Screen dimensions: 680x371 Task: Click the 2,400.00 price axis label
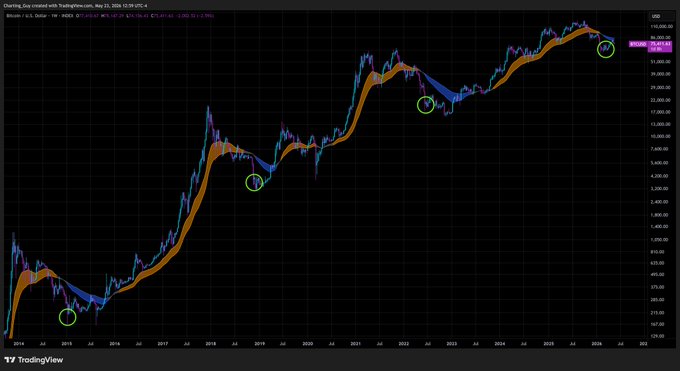(x=660, y=201)
